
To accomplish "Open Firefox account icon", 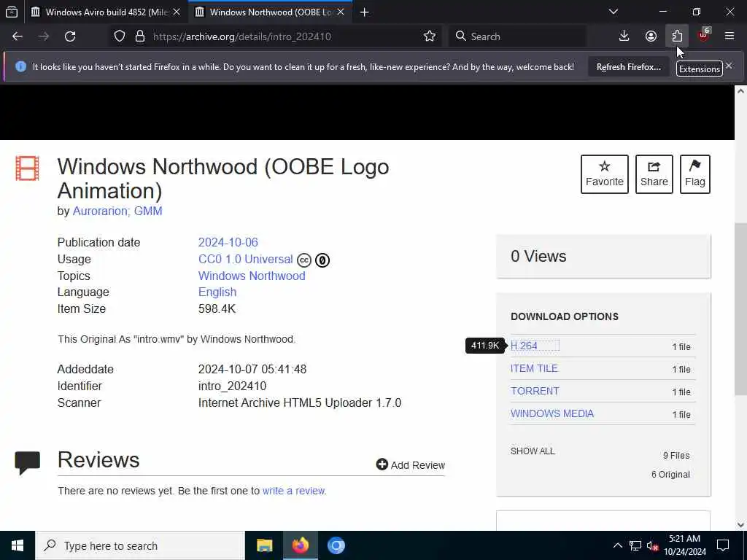I will click(x=651, y=36).
